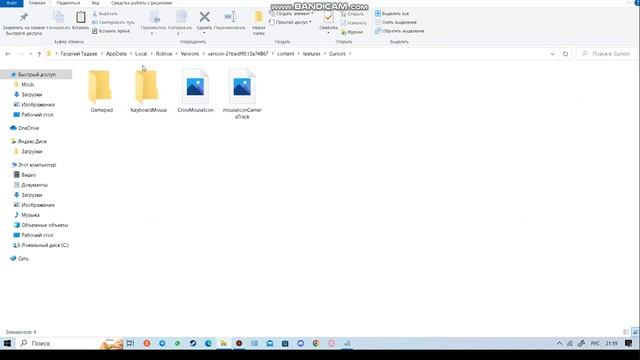Click Снять выделение in ribbon
The height and width of the screenshot is (360, 640).
(x=396, y=22)
